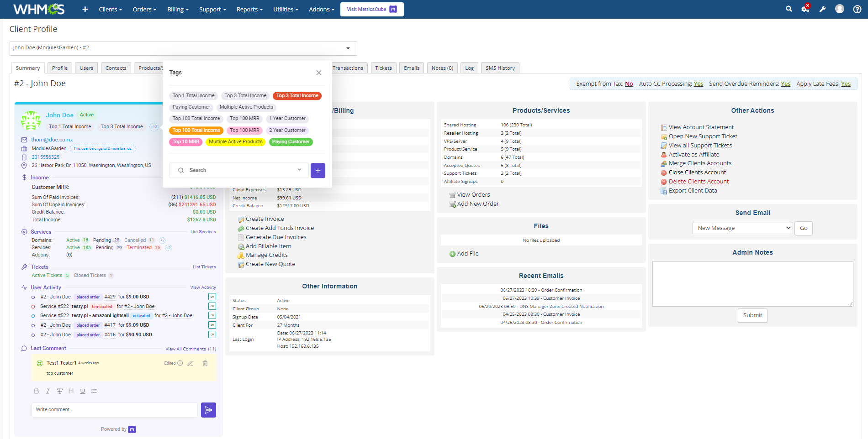Toggle Auto CC Processing setting
Image resolution: width=868 pixels, height=439 pixels.
(x=699, y=84)
